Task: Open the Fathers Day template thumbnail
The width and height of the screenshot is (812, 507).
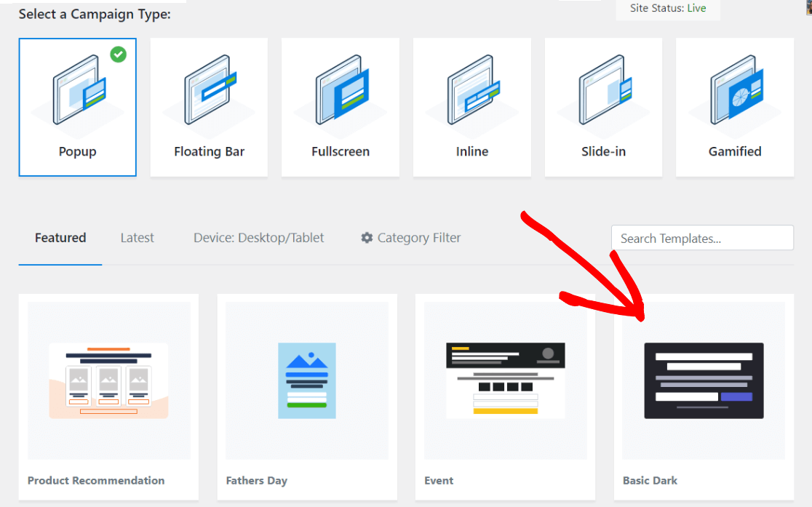Action: tap(307, 380)
